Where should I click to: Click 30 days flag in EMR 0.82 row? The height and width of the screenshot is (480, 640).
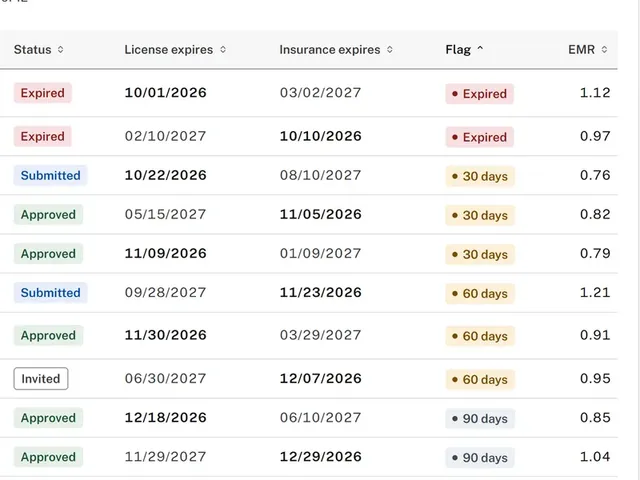tap(480, 216)
